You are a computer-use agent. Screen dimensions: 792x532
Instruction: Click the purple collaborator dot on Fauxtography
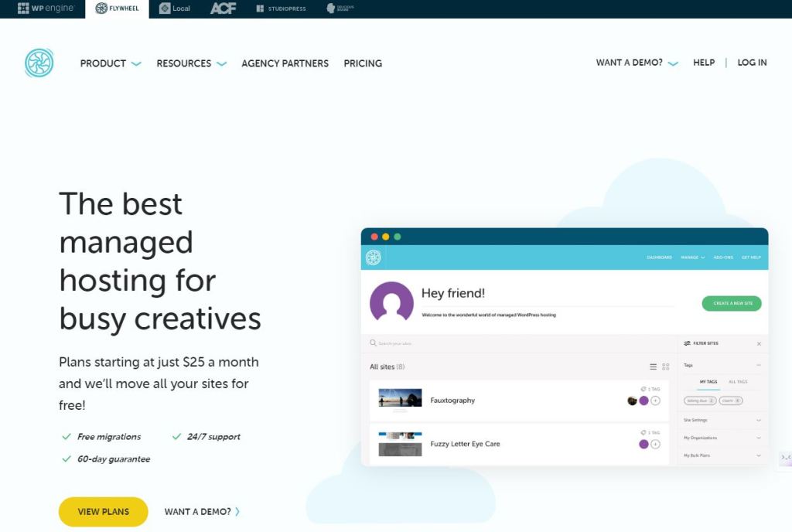(x=643, y=401)
